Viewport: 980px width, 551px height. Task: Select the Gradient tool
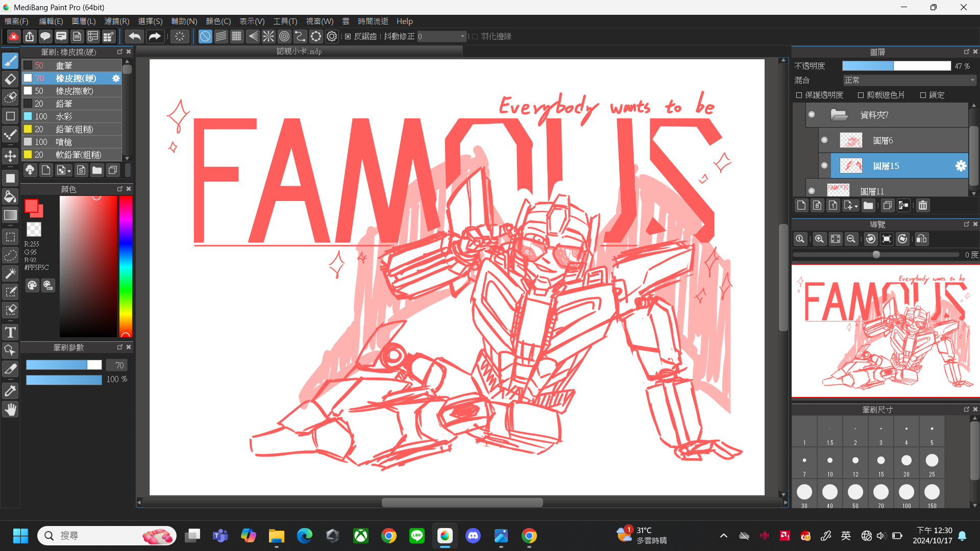tap(10, 215)
